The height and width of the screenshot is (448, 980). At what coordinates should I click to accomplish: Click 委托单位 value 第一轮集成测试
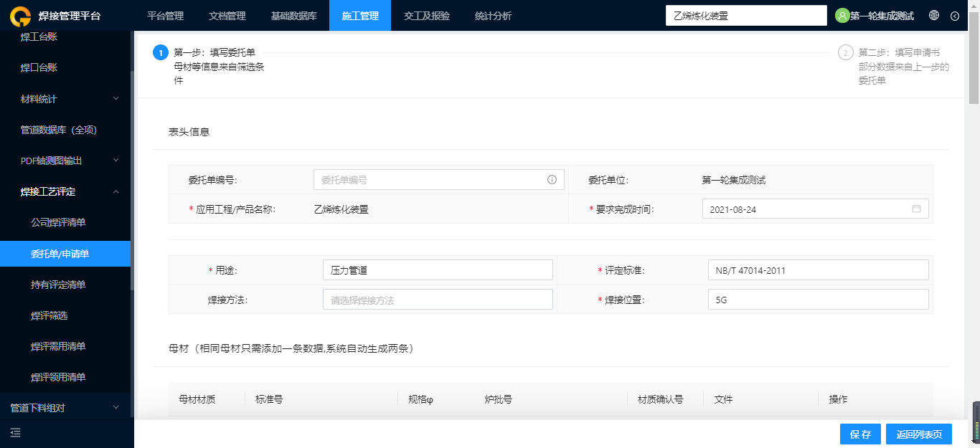[734, 180]
